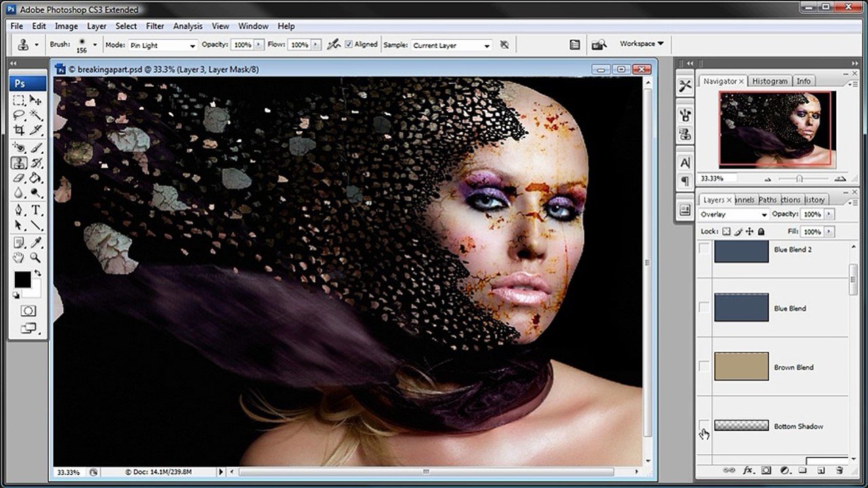868x488 pixels.
Task: Toggle Quick Mask mode icon
Action: [x=28, y=310]
